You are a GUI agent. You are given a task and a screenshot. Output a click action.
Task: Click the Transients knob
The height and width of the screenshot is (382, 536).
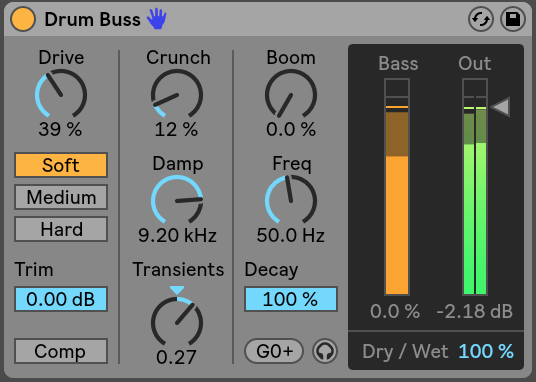(x=177, y=322)
